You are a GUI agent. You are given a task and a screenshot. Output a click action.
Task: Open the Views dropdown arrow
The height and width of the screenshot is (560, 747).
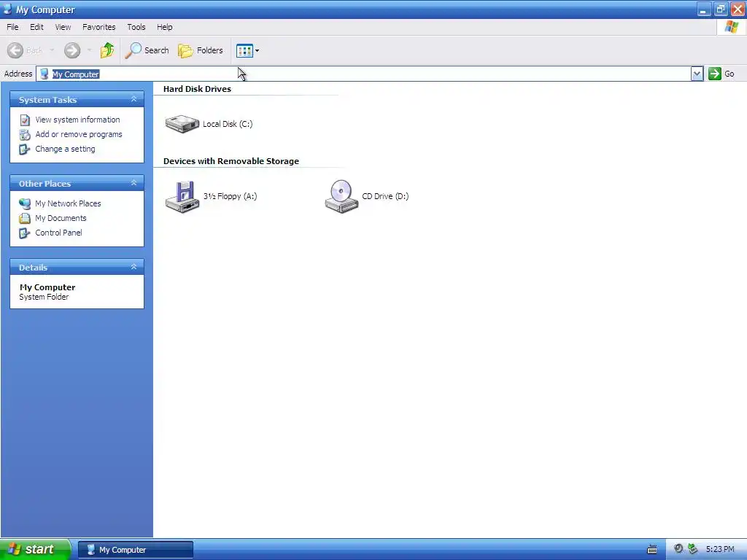258,50
